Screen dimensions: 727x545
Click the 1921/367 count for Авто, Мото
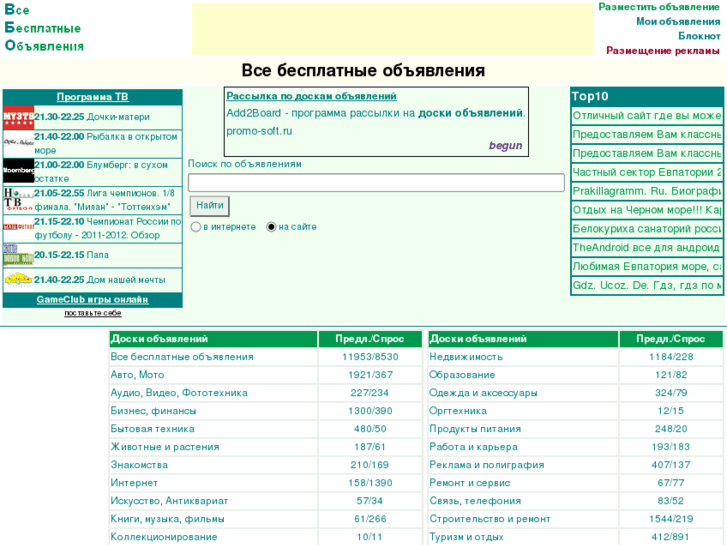[x=370, y=375]
